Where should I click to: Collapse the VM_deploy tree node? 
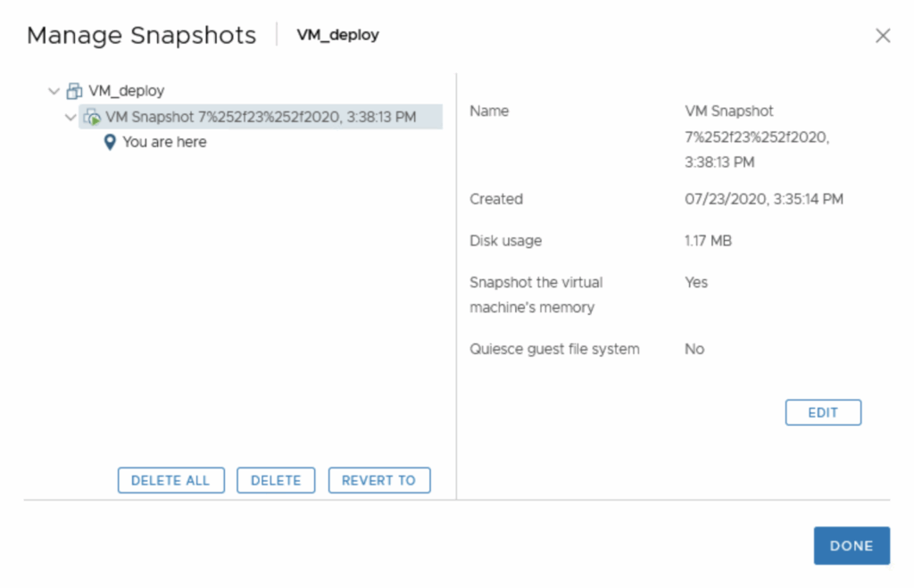tap(54, 90)
